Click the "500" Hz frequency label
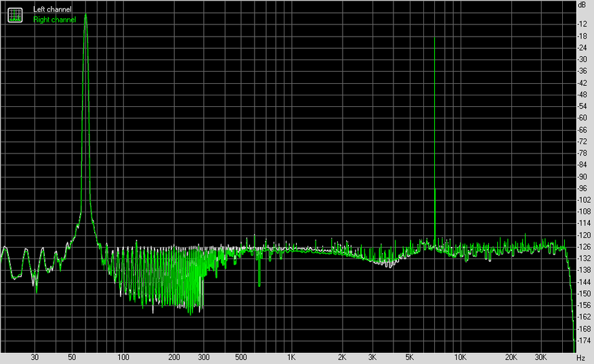Screen dimensions: 594x364 (x=240, y=357)
